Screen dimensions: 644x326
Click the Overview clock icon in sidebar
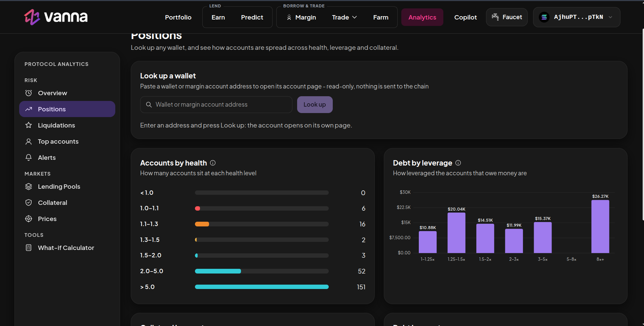click(29, 93)
